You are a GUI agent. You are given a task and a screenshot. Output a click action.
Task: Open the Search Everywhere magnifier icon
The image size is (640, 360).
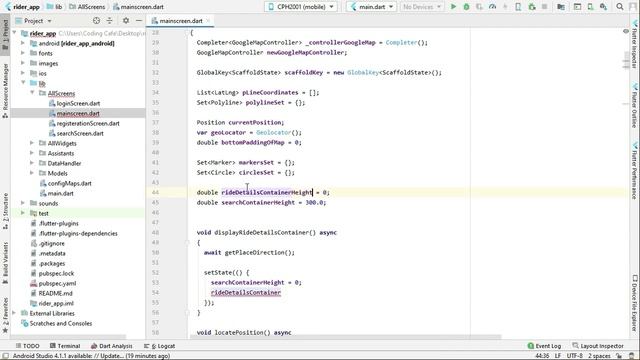(620, 7)
